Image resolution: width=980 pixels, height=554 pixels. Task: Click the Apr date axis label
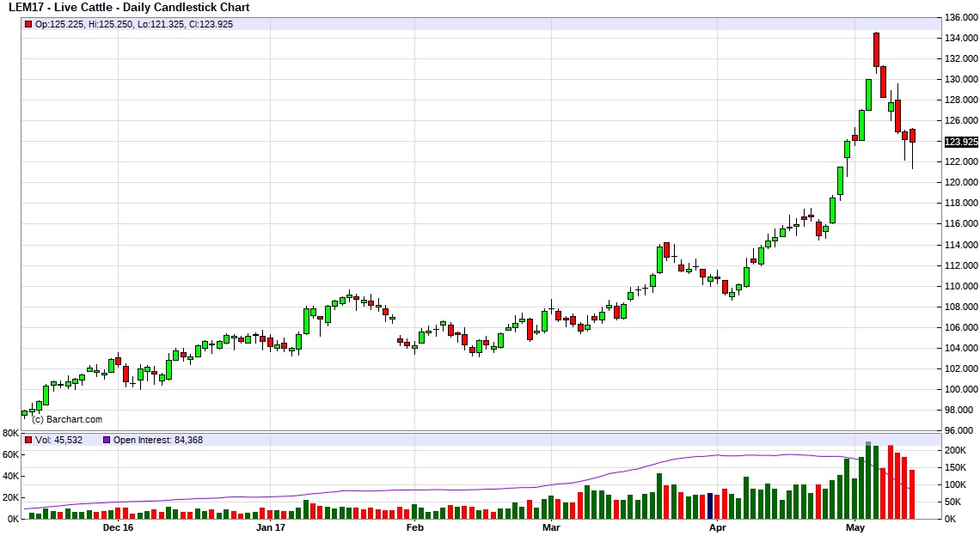(716, 527)
